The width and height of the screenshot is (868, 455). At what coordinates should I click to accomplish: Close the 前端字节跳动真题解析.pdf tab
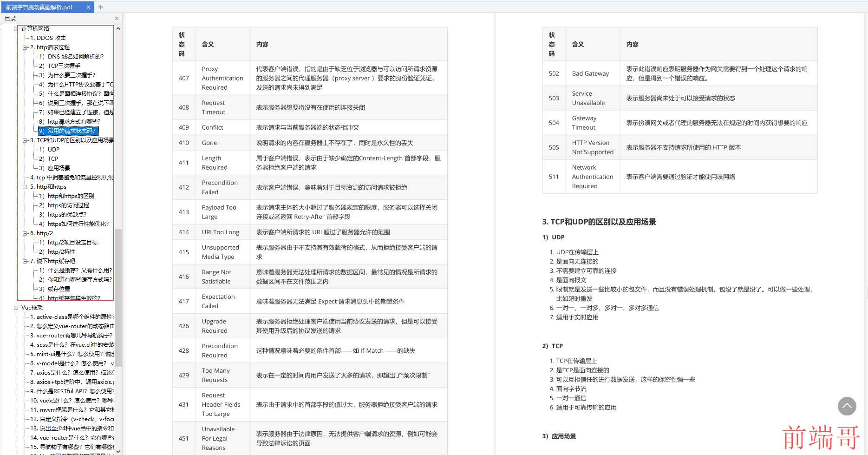[88, 7]
